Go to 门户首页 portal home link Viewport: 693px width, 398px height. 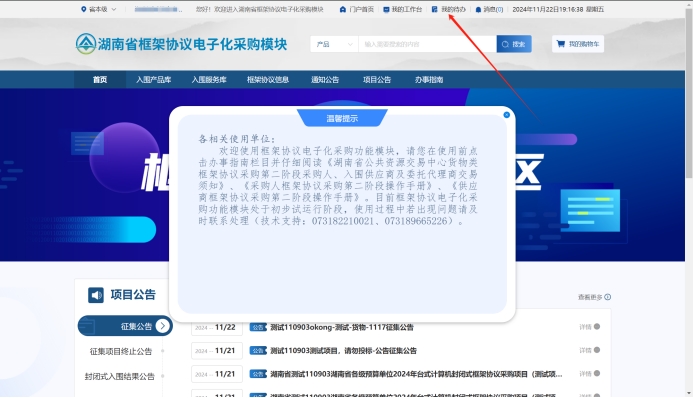361,9
